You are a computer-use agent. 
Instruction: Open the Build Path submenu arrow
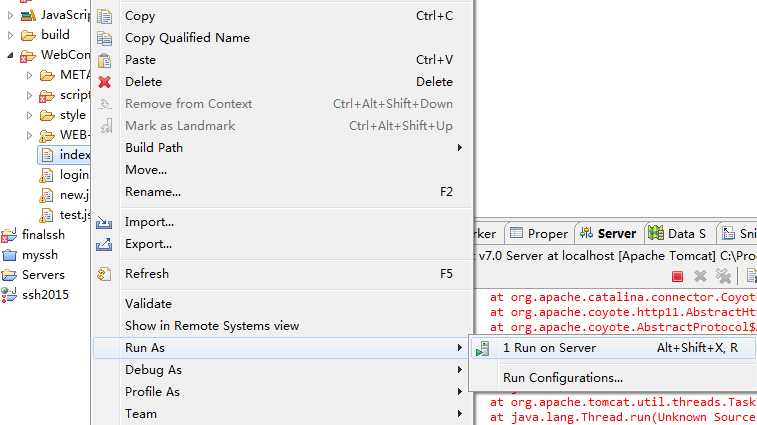(460, 148)
